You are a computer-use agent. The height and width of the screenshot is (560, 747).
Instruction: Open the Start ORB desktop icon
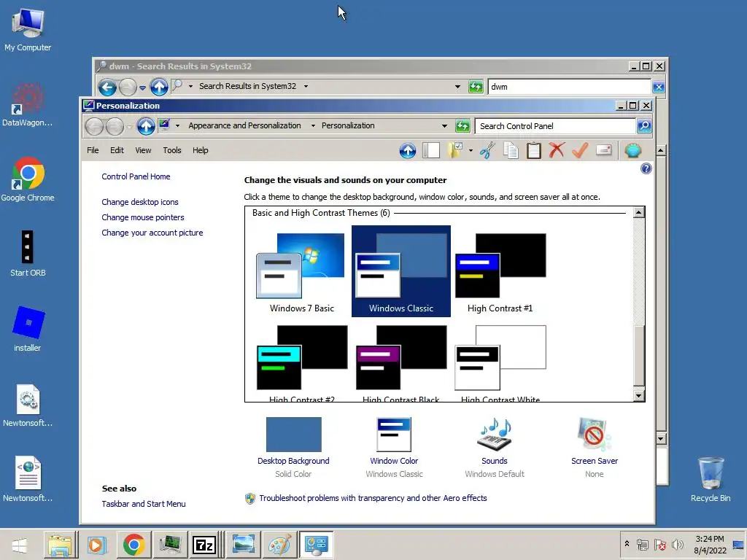(28, 254)
